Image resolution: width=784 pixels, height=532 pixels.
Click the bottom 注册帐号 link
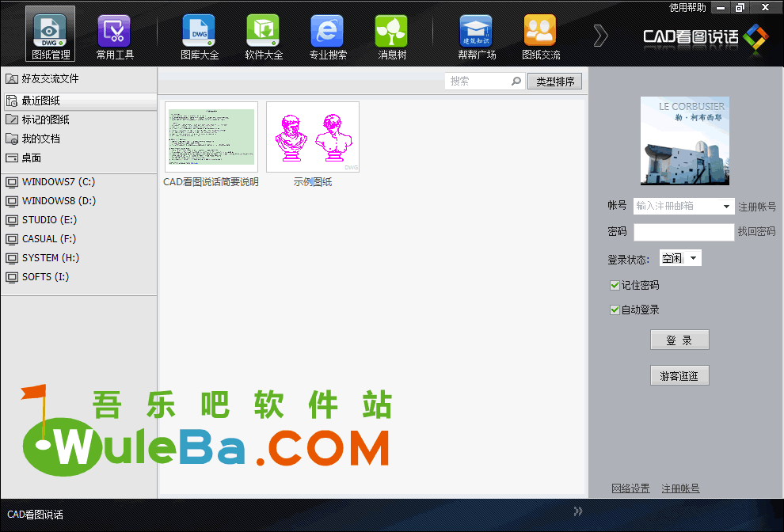click(x=680, y=488)
